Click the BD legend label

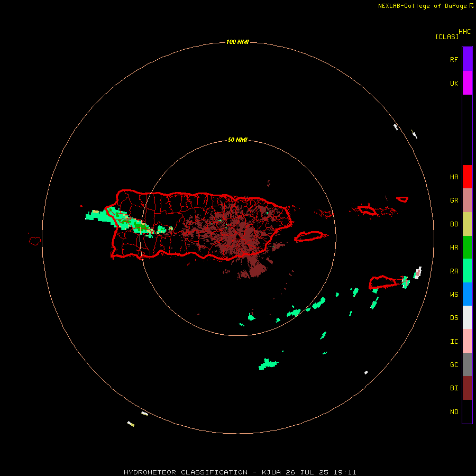point(454,224)
